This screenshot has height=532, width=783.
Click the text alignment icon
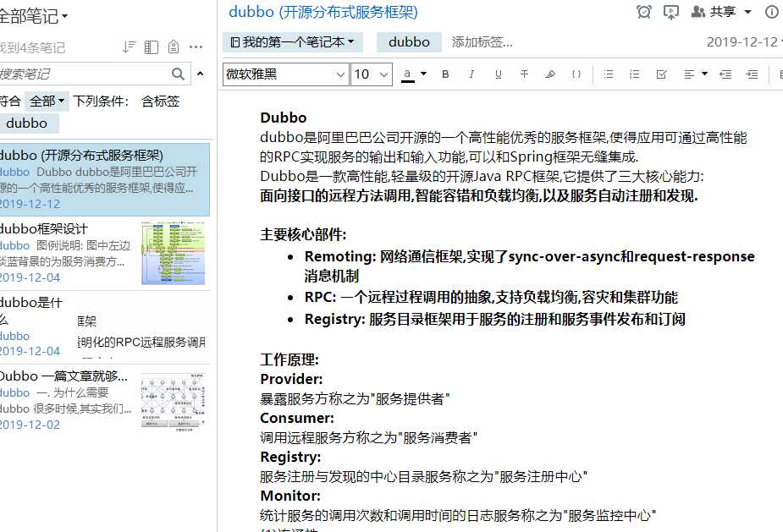pyautogui.click(x=689, y=74)
